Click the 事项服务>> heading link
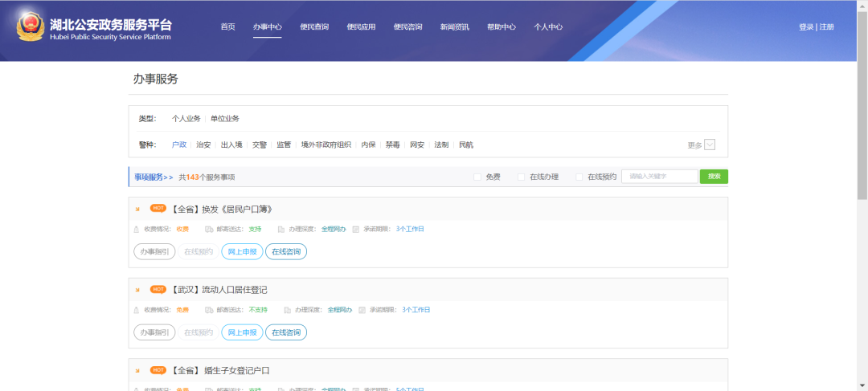The image size is (868, 391). 154,177
